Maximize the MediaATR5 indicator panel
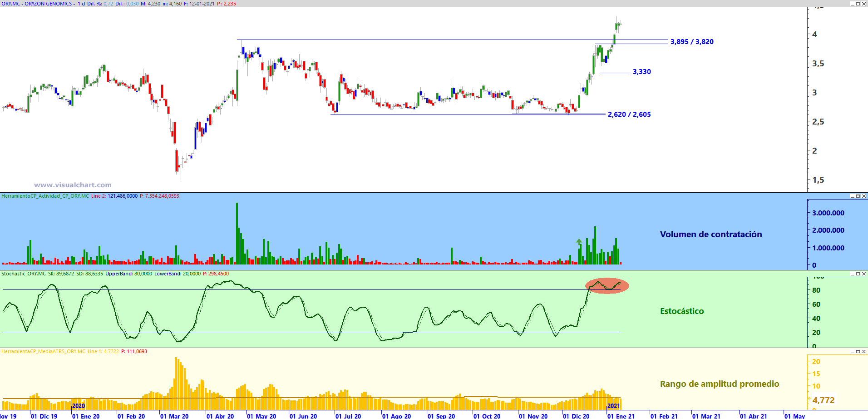Viewport: 868px width, 419px height. click(858, 352)
